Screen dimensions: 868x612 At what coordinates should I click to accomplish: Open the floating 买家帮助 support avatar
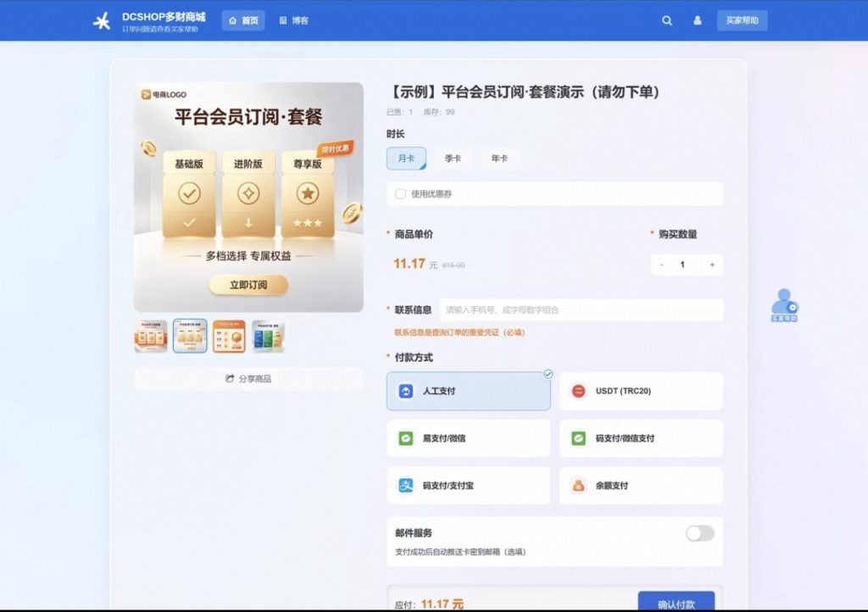(784, 305)
